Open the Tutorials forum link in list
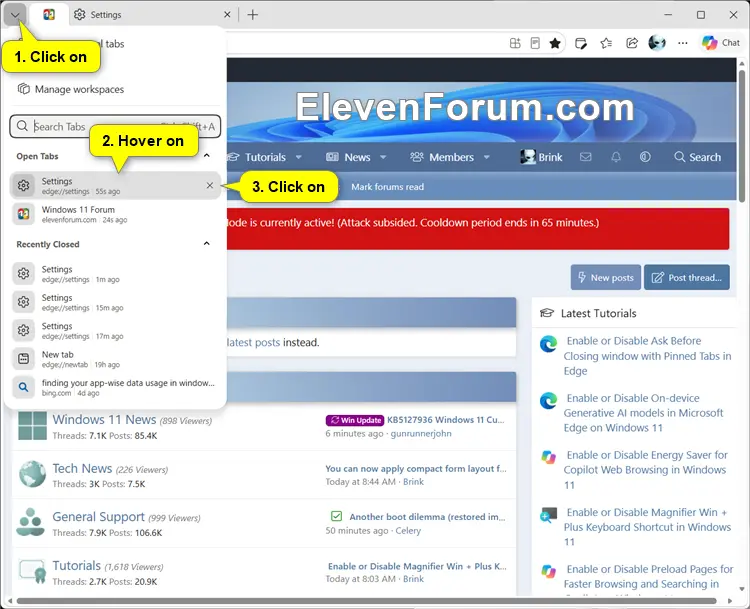Image resolution: width=750 pixels, height=609 pixels. (x=77, y=565)
